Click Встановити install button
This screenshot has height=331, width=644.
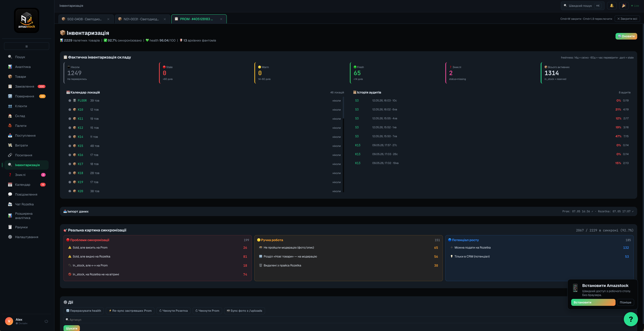tap(593, 302)
